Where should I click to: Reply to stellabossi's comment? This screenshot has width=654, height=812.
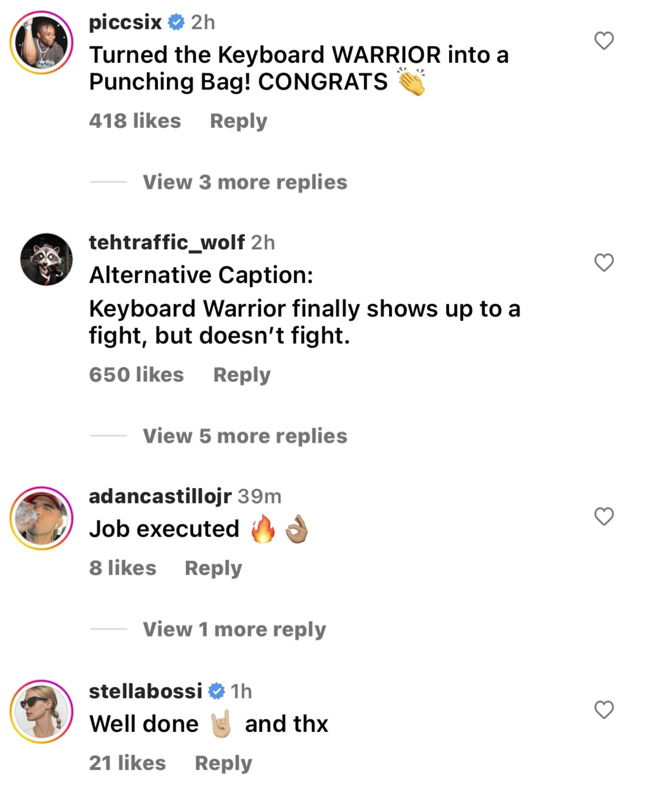coord(223,763)
